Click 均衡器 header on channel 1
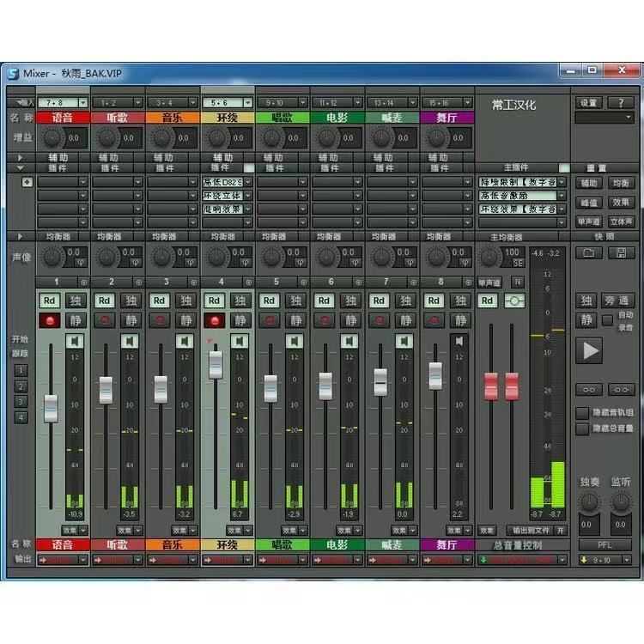The width and height of the screenshot is (644, 644). coord(58,237)
